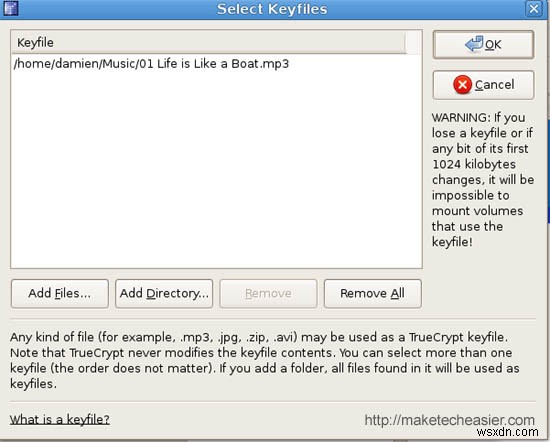Click the blue return arrow icon on OK
The width and height of the screenshot is (550, 442).
[474, 44]
